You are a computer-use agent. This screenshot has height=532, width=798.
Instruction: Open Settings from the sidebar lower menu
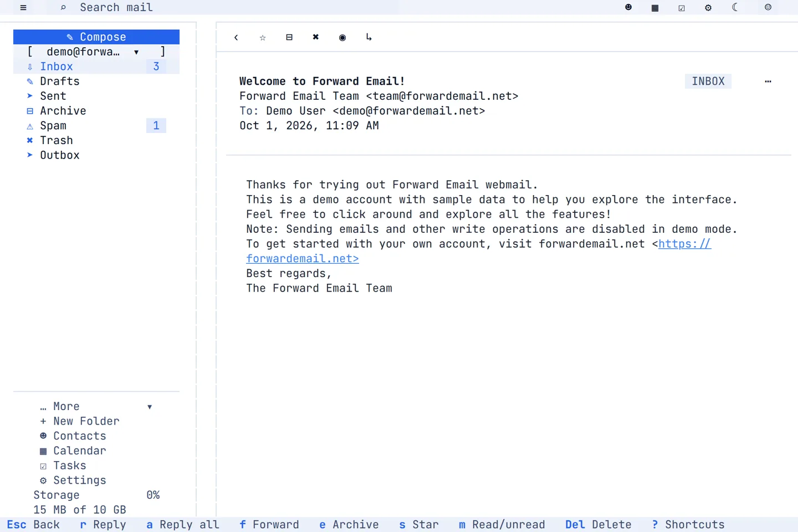(73, 480)
